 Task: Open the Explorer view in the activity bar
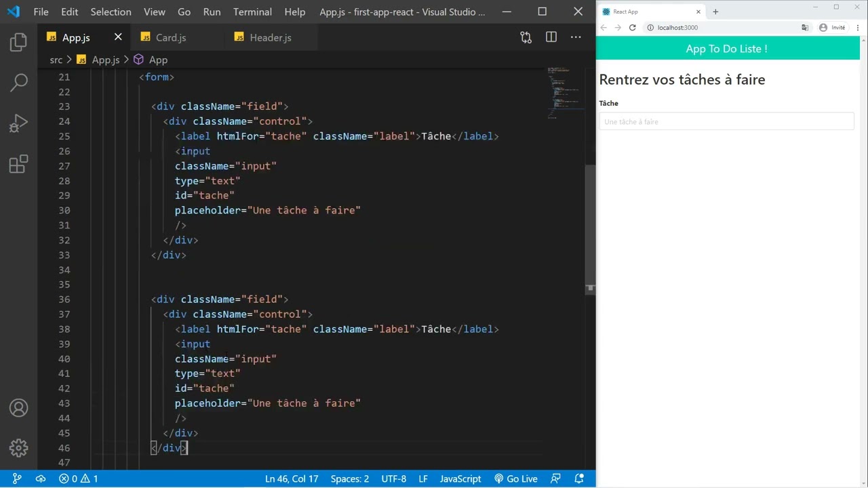(19, 43)
